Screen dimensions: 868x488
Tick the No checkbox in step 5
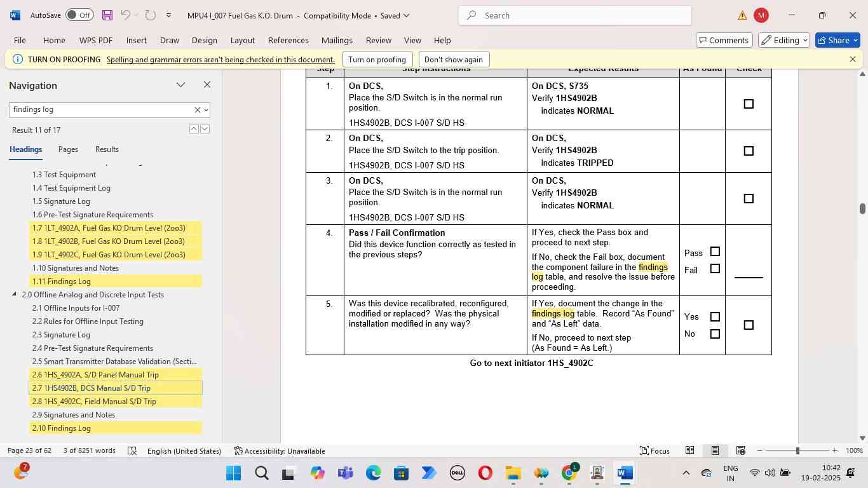coord(715,334)
